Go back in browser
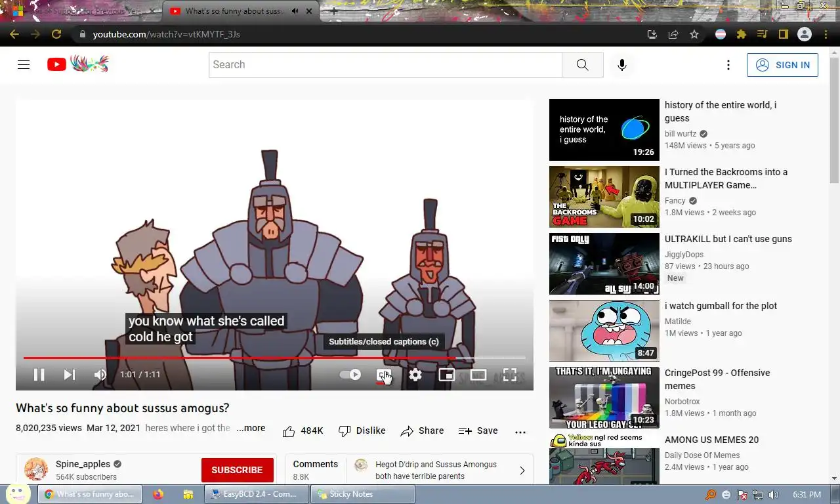Image resolution: width=840 pixels, height=504 pixels. [14, 34]
